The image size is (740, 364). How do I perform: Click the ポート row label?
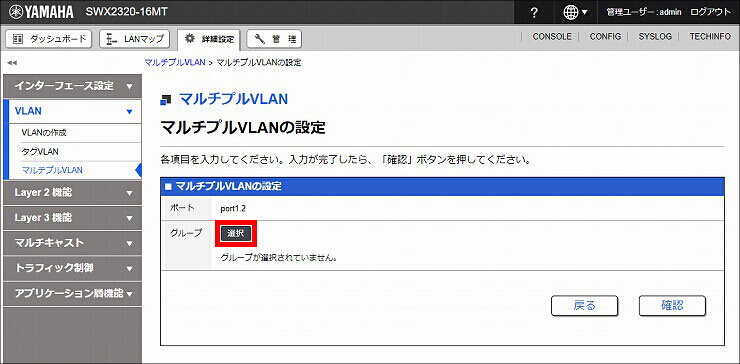(x=182, y=208)
